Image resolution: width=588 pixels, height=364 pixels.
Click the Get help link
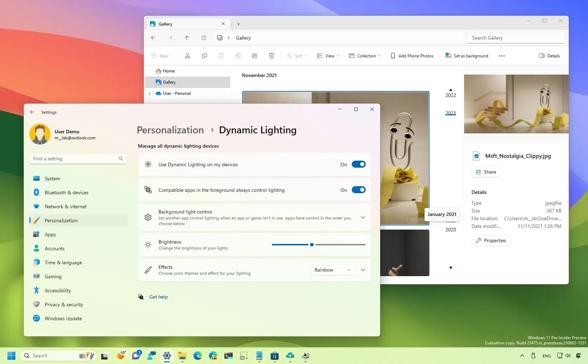[x=158, y=296]
